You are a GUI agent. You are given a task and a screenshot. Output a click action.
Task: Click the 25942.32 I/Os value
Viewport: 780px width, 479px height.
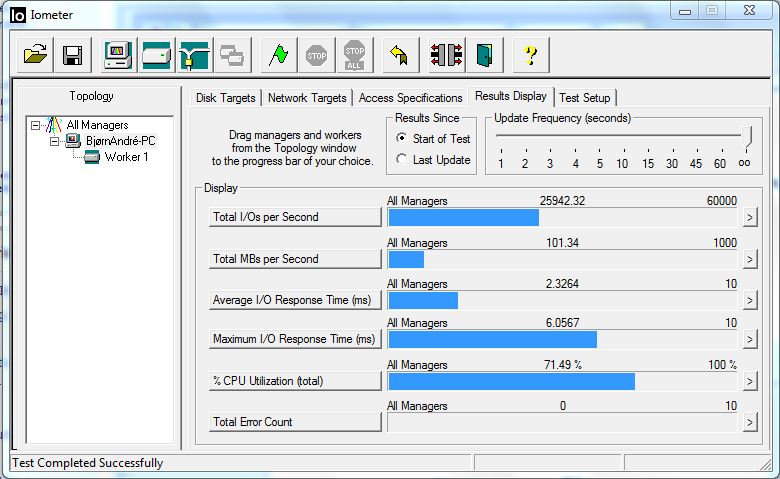coord(563,201)
